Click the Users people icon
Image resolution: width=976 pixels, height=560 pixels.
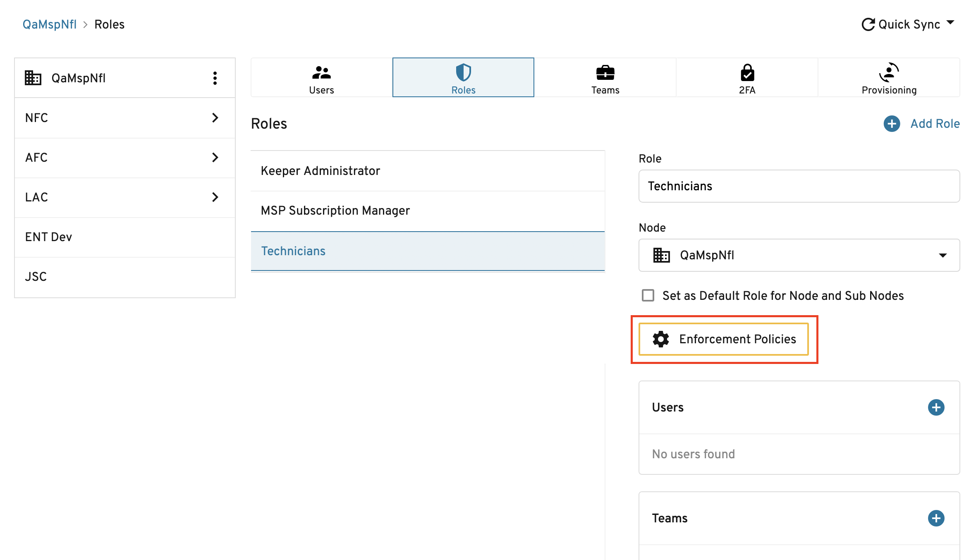[x=321, y=73]
